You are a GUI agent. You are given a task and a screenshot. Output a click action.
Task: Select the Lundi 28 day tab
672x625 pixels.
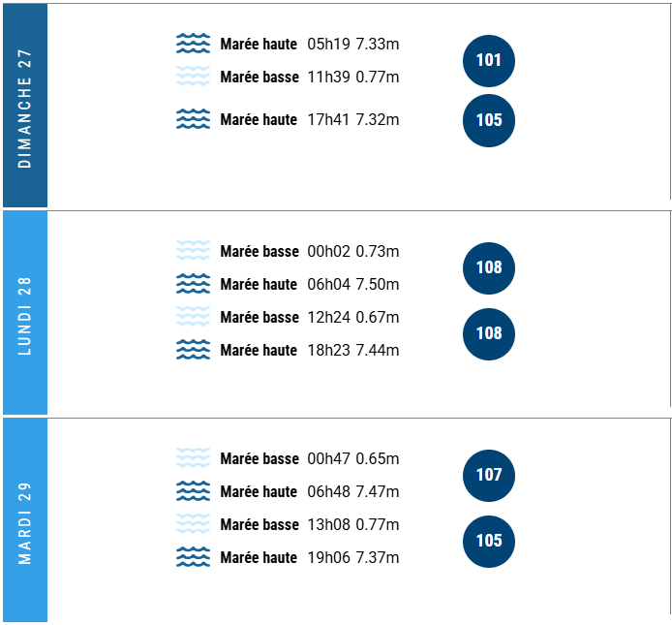pyautogui.click(x=25, y=313)
